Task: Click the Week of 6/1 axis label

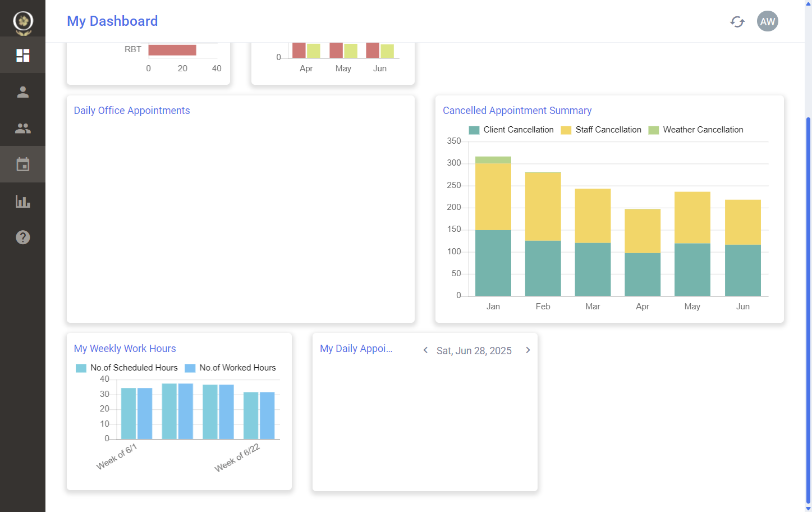Action: [117, 456]
